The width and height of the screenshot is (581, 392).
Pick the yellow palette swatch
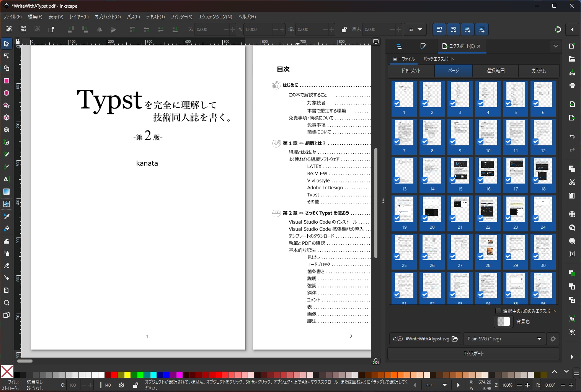tap(127, 375)
